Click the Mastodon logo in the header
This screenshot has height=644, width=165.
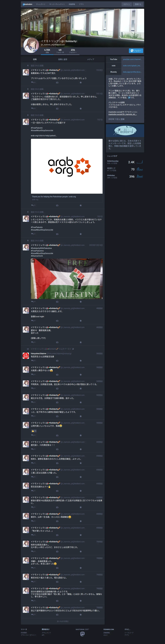[x=27, y=4]
